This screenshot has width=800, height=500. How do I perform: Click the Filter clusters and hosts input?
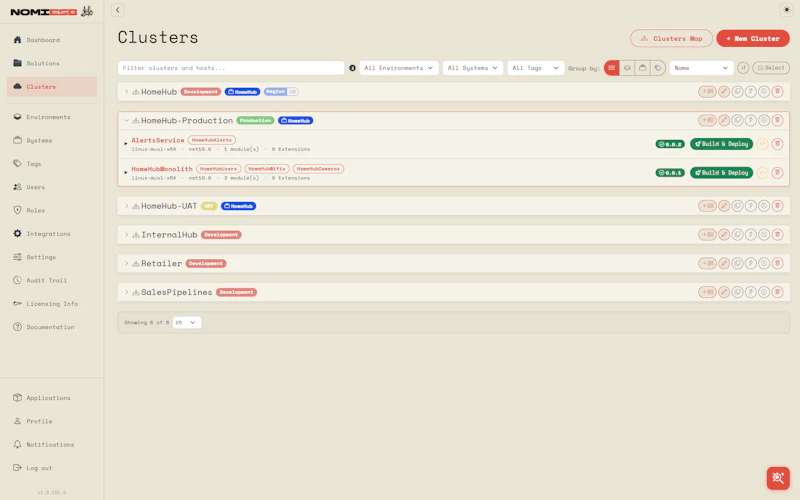[x=231, y=68]
